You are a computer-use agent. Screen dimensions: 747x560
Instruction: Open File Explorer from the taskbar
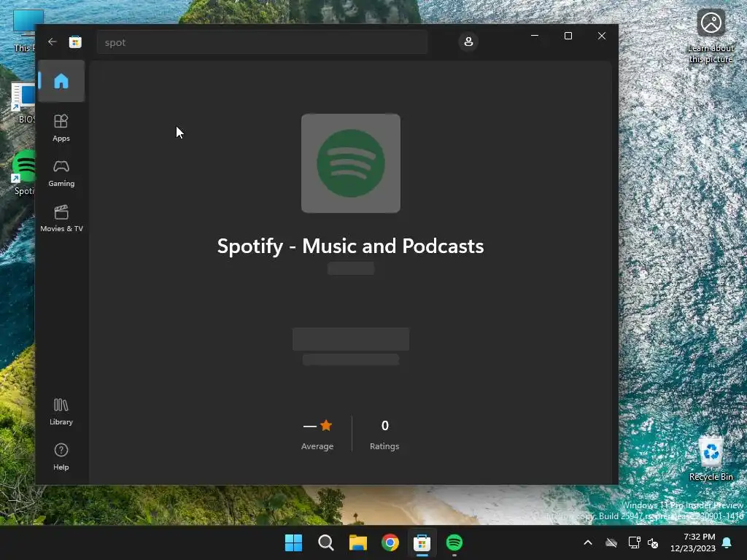coord(357,542)
